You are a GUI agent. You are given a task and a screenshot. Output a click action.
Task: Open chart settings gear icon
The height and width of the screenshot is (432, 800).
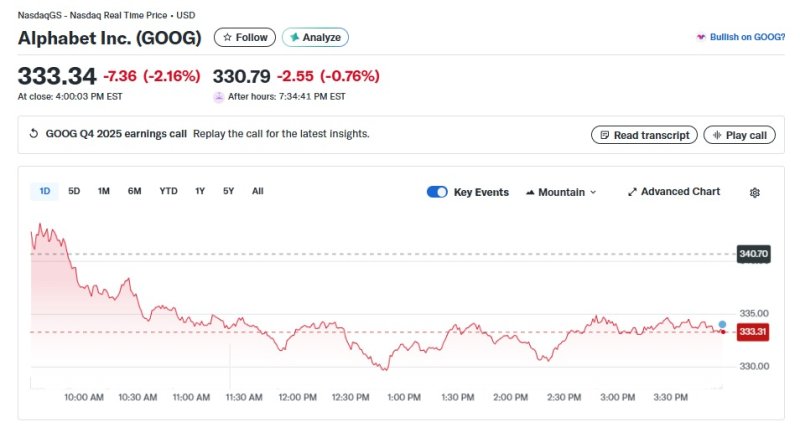tap(755, 192)
